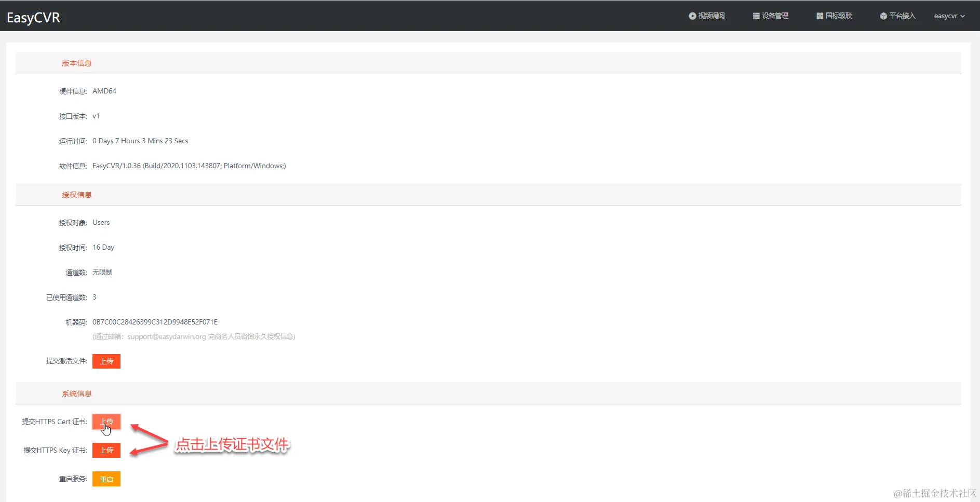Click the 提交HTTPS Key 证书 label

55,450
